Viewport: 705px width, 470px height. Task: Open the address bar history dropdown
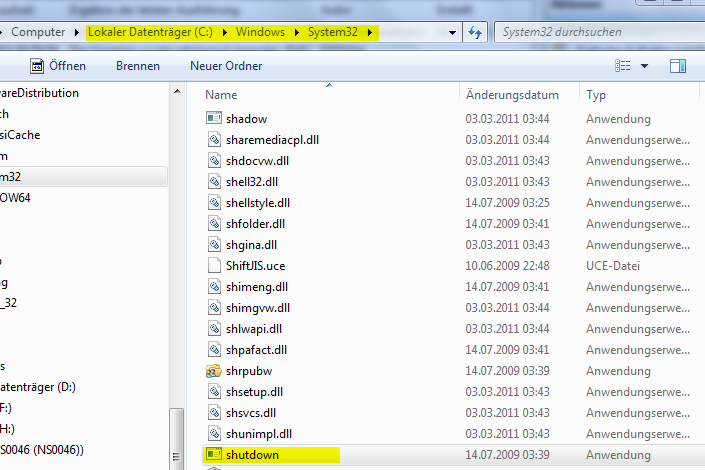pyautogui.click(x=452, y=32)
